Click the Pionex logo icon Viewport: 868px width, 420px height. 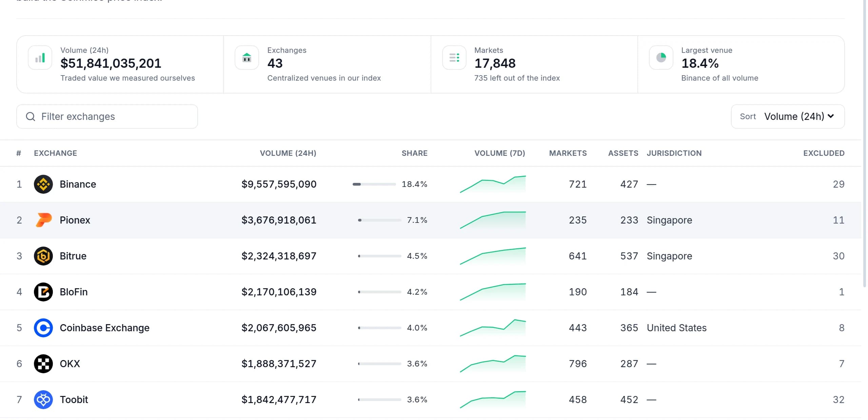click(x=43, y=220)
